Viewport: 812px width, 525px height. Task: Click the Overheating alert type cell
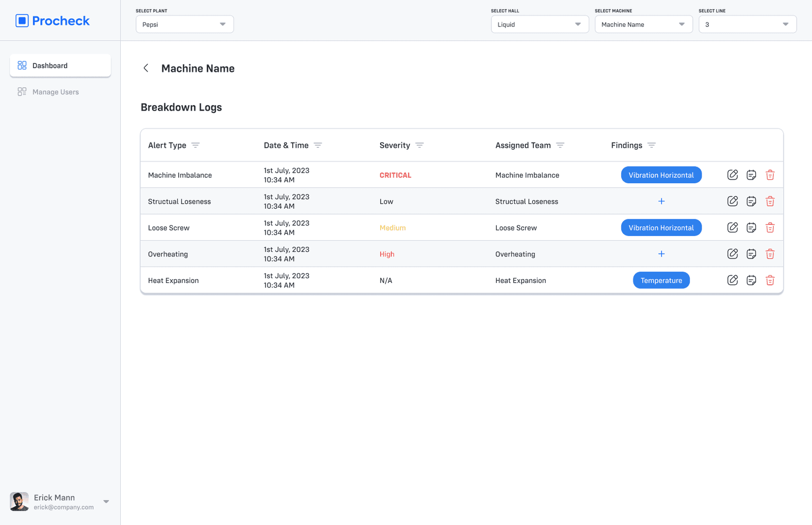(168, 254)
